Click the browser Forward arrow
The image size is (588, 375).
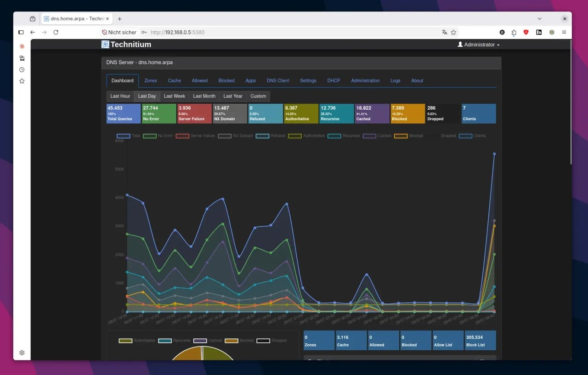(x=44, y=32)
